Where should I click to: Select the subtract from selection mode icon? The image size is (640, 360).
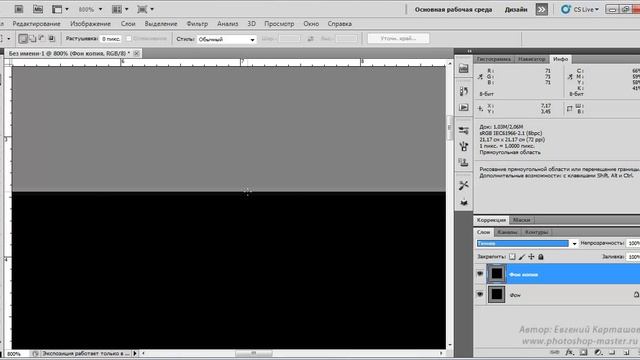tap(42, 39)
